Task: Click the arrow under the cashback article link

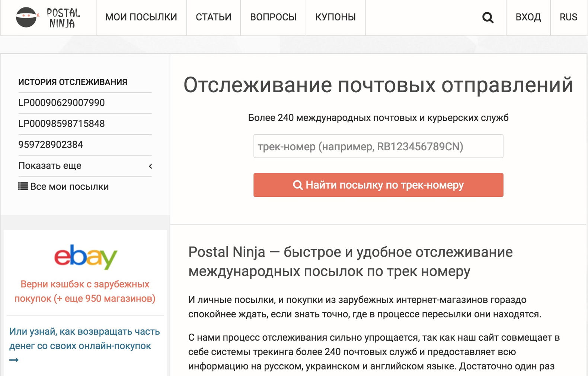Action: pyautogui.click(x=14, y=360)
